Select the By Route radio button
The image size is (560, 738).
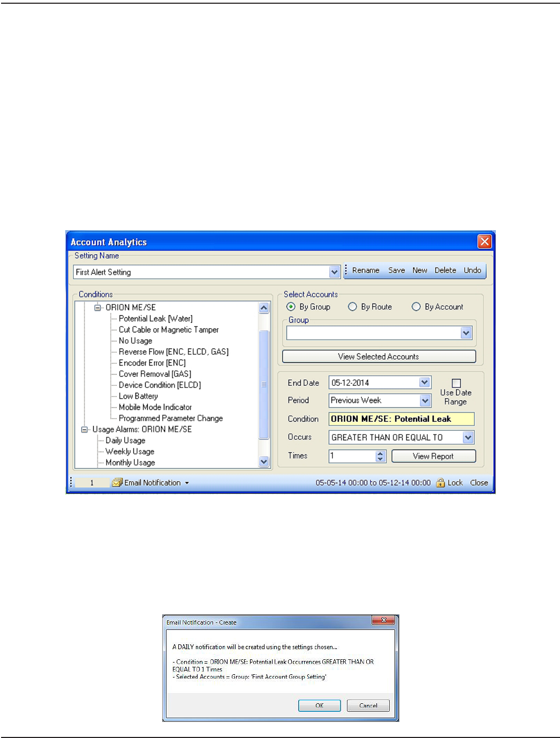(x=352, y=307)
